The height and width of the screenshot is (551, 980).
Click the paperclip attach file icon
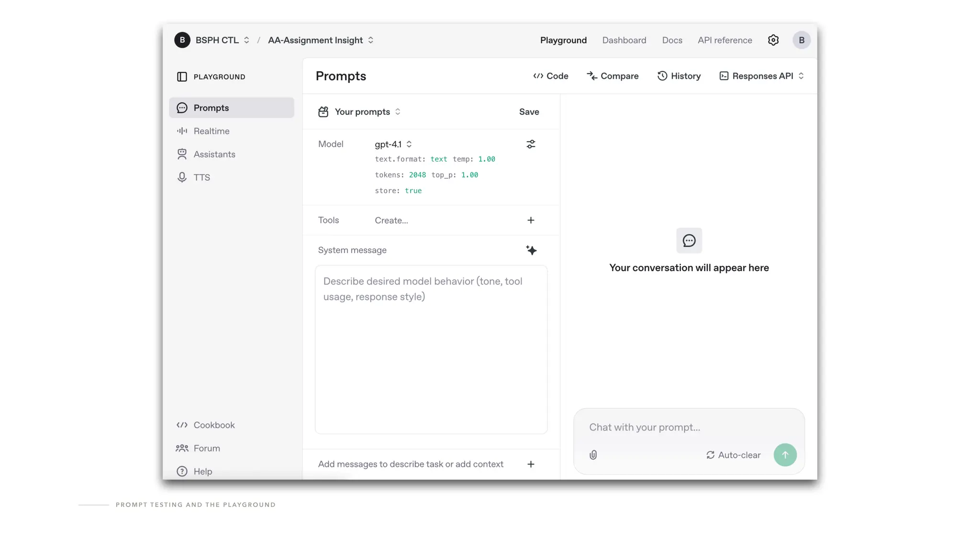coord(593,455)
